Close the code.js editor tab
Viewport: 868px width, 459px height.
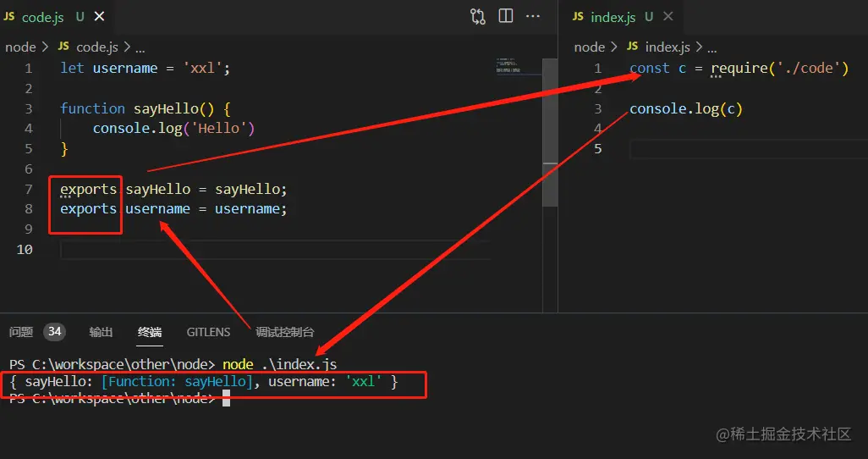point(99,17)
